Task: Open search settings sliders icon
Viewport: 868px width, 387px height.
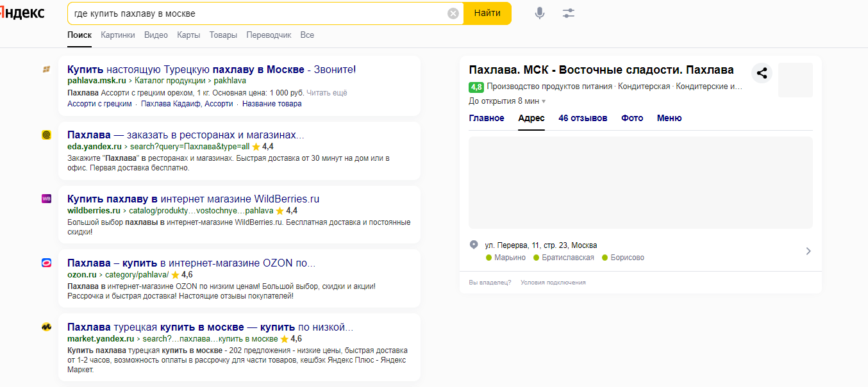Action: coord(569,13)
